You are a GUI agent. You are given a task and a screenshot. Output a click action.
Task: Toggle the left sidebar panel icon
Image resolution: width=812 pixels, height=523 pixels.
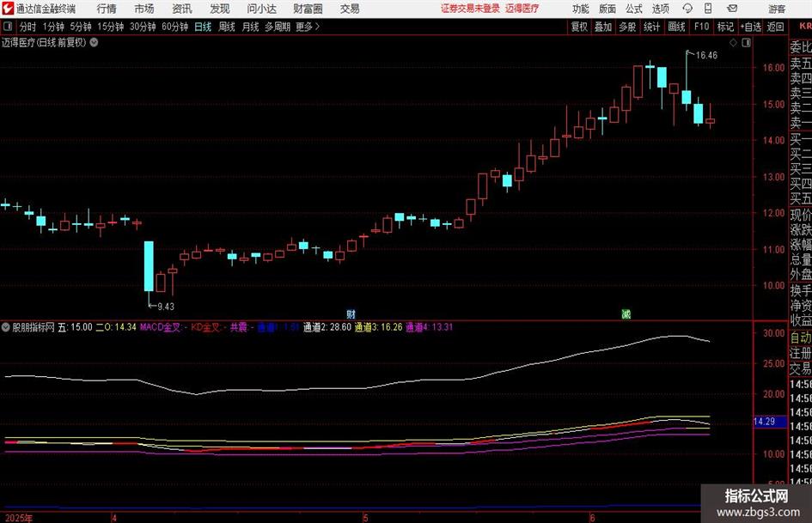[x=8, y=27]
